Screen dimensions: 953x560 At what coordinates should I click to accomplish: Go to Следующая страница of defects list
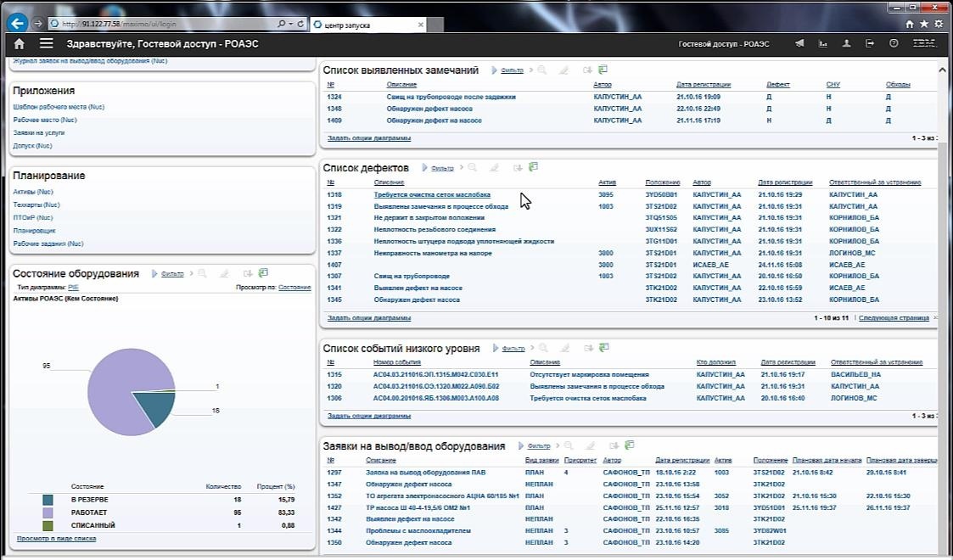pyautogui.click(x=894, y=317)
